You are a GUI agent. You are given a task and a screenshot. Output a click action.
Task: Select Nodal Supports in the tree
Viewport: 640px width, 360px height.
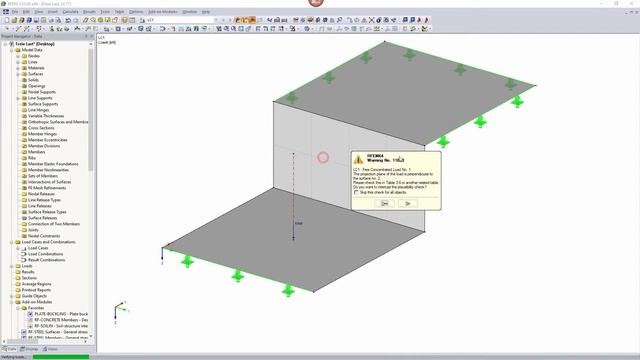42,92
